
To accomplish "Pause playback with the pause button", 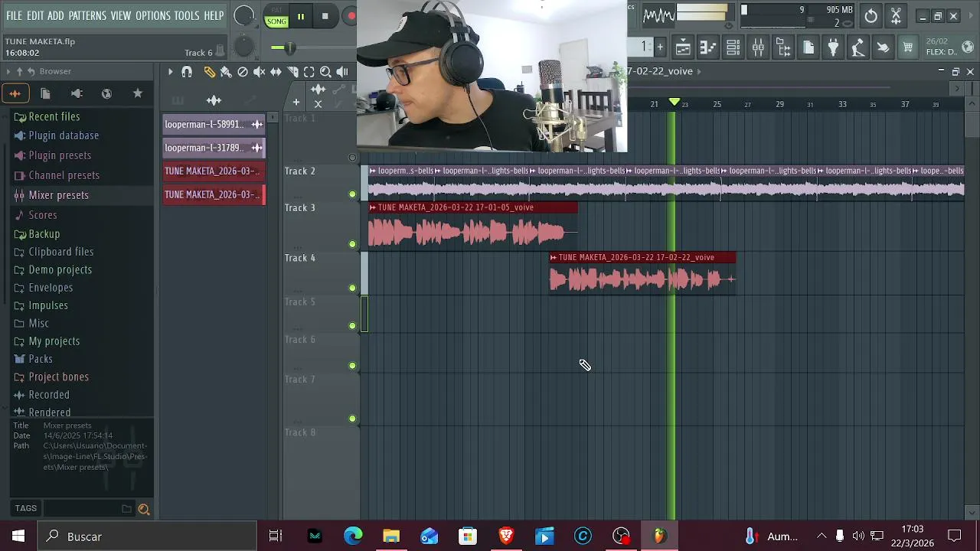I will click(x=301, y=16).
